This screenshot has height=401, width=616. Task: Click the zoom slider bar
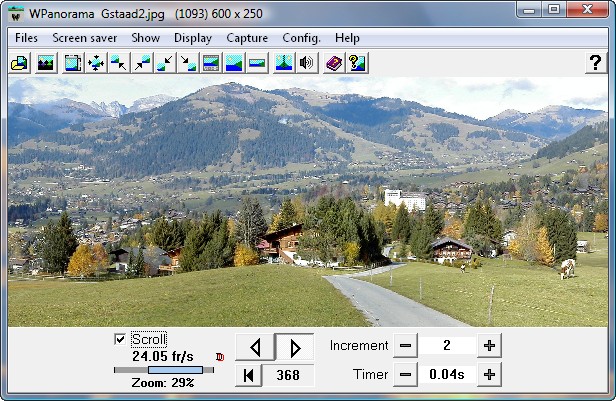[x=164, y=370]
